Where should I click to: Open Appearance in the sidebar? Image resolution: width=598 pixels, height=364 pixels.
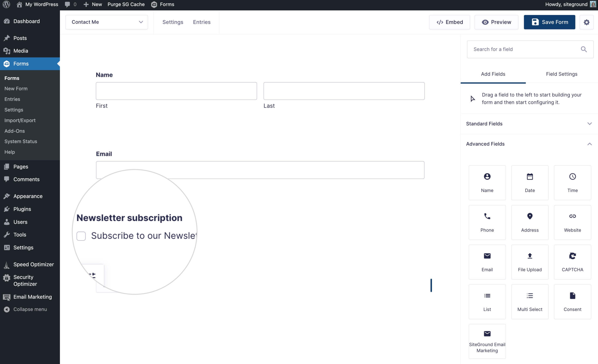tap(30, 196)
